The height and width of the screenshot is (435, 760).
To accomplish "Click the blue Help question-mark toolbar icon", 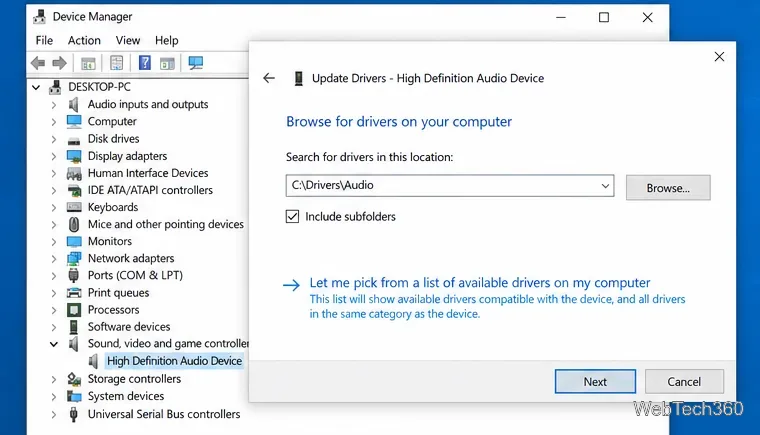I will pyautogui.click(x=144, y=63).
